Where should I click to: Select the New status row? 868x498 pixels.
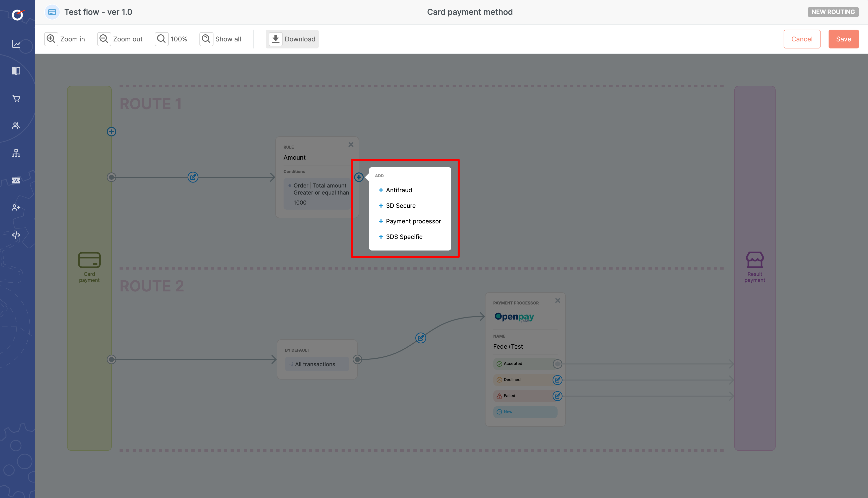tap(525, 412)
